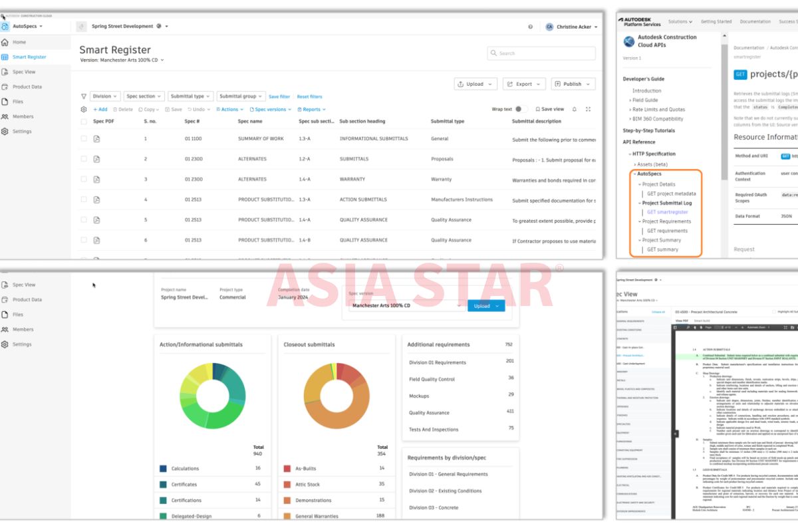
Task: Open Spec PDF for row 1
Action: (96, 138)
